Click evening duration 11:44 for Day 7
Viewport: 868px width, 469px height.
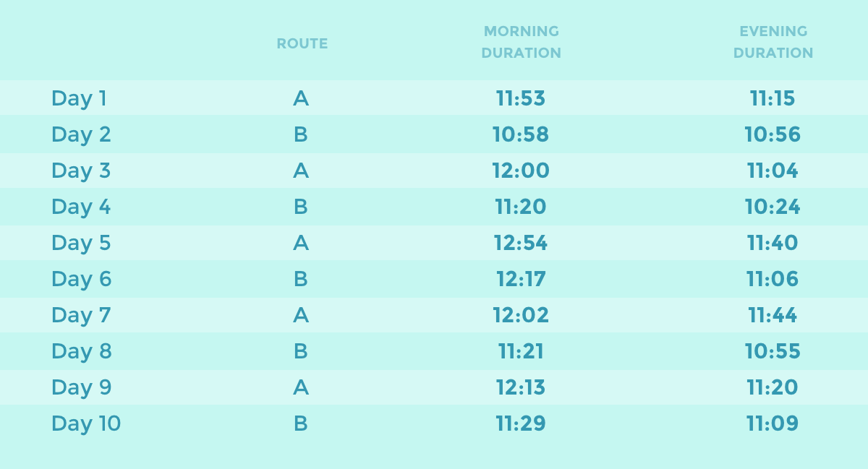point(773,315)
